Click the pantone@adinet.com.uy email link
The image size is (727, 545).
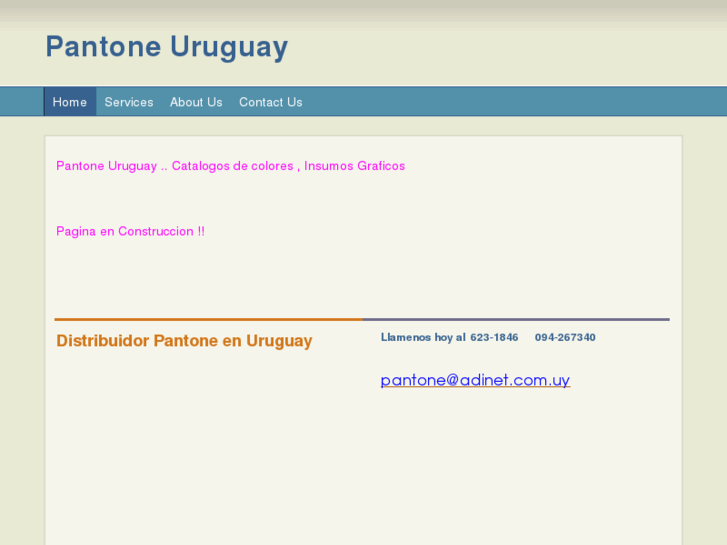(475, 380)
